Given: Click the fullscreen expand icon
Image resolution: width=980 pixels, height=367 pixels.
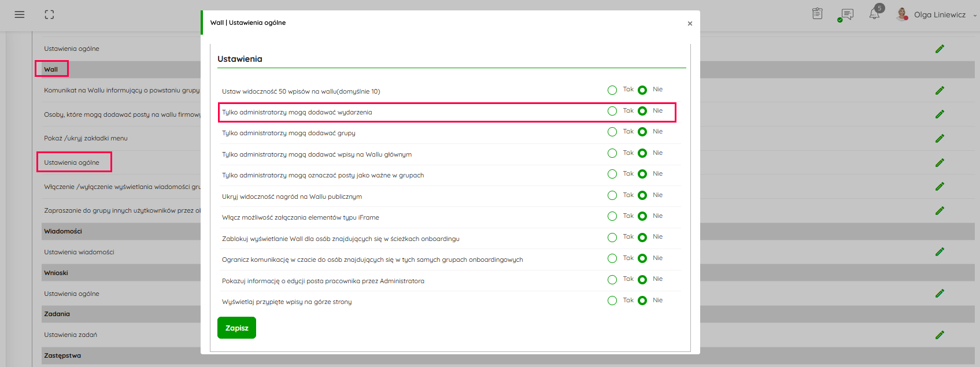Looking at the screenshot, I should click(x=50, y=14).
